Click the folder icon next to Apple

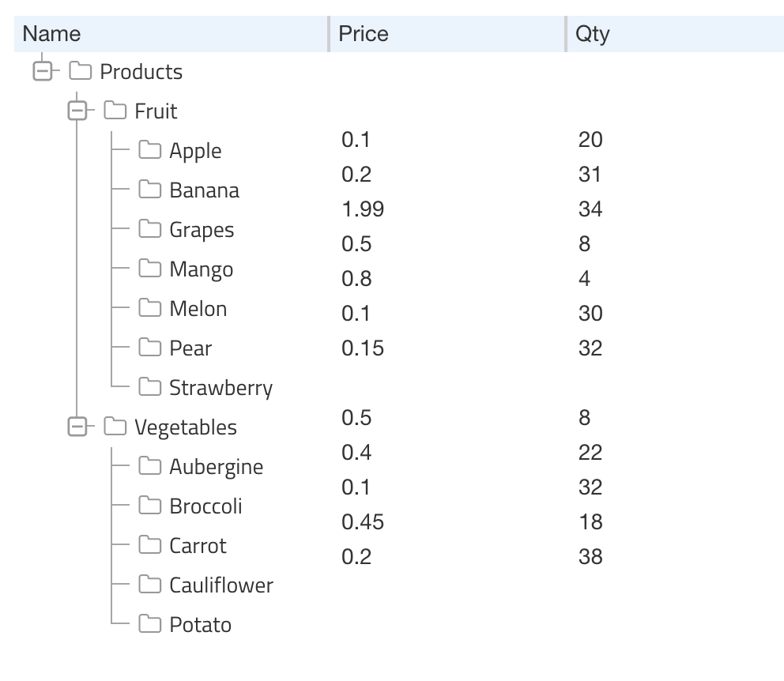pyautogui.click(x=149, y=150)
